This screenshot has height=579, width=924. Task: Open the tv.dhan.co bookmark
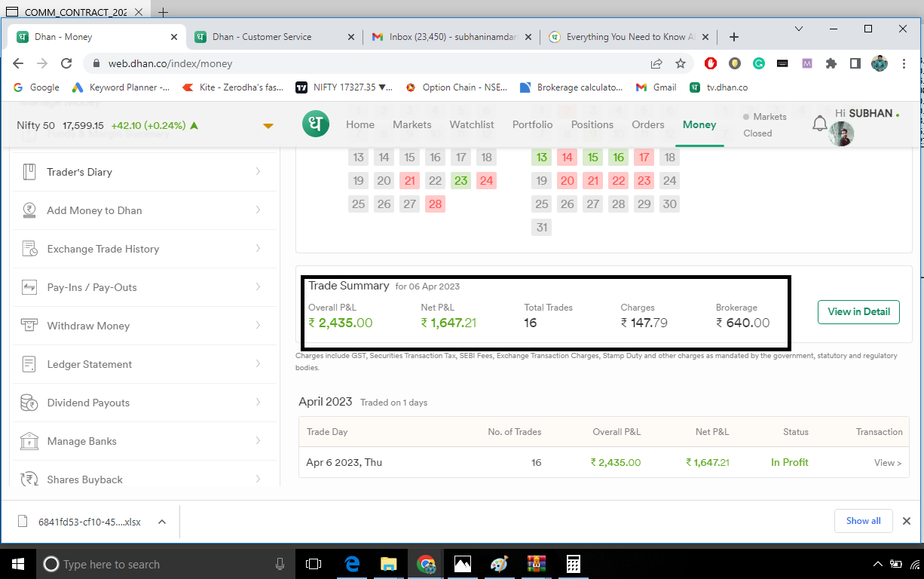click(x=719, y=87)
